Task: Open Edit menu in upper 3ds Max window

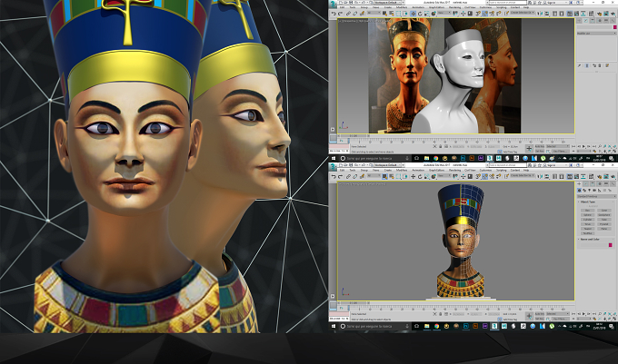Action: (x=342, y=7)
